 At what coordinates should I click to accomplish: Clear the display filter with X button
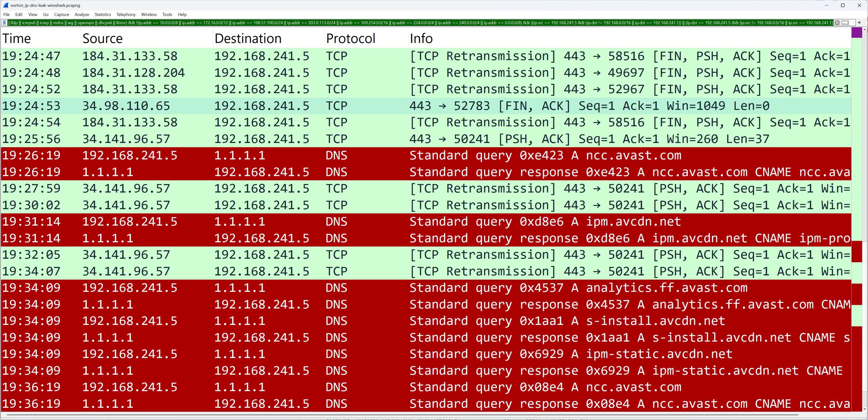(x=837, y=23)
